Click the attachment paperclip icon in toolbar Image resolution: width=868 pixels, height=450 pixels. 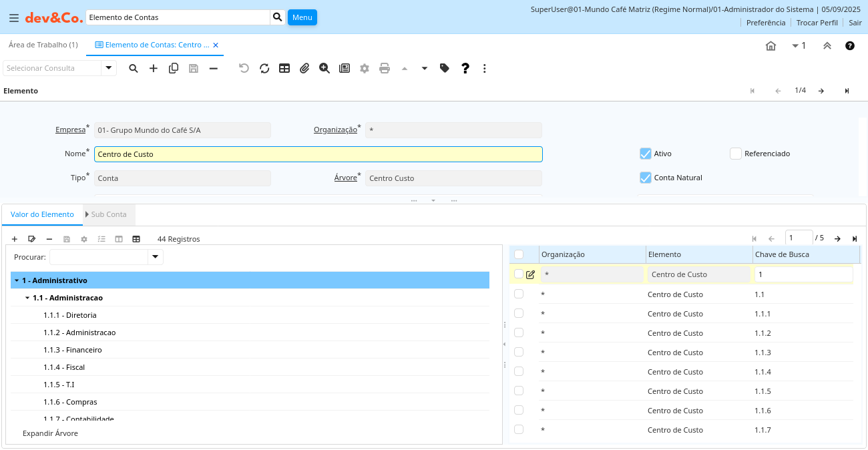[304, 68]
